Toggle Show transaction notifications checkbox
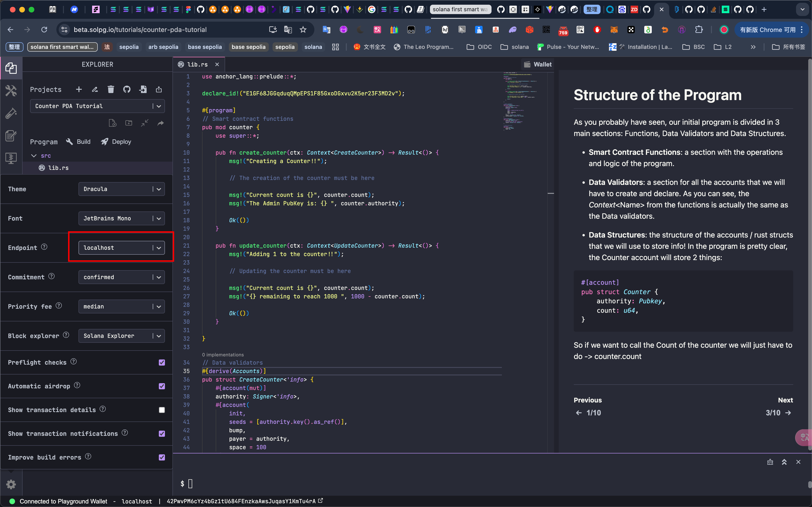This screenshot has height=507, width=812. point(162,433)
